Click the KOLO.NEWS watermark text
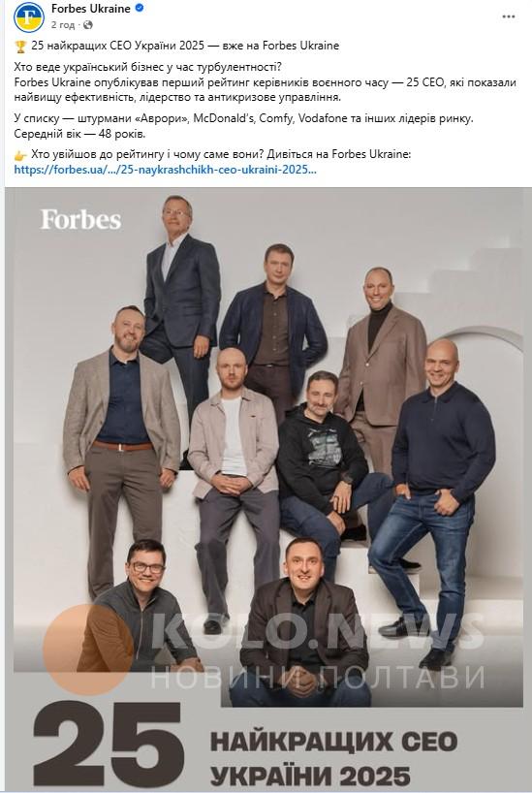The width and height of the screenshot is (532, 793). click(318, 632)
